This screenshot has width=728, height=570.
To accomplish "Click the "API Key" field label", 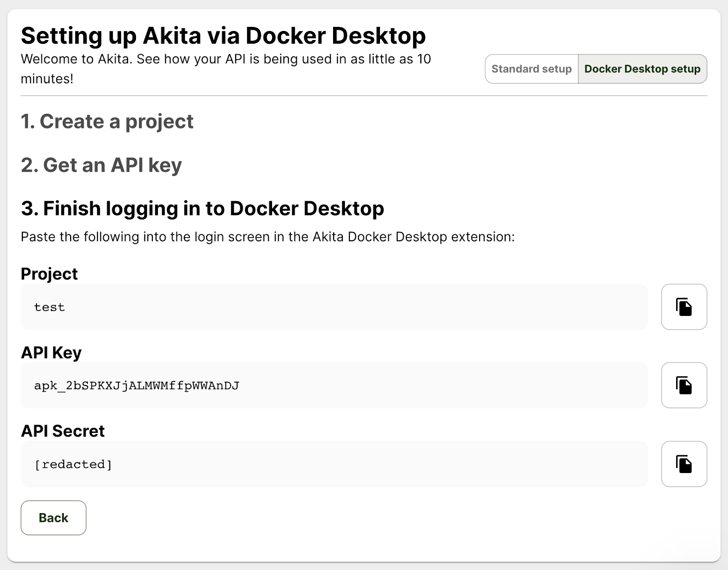I will pyautogui.click(x=51, y=353).
